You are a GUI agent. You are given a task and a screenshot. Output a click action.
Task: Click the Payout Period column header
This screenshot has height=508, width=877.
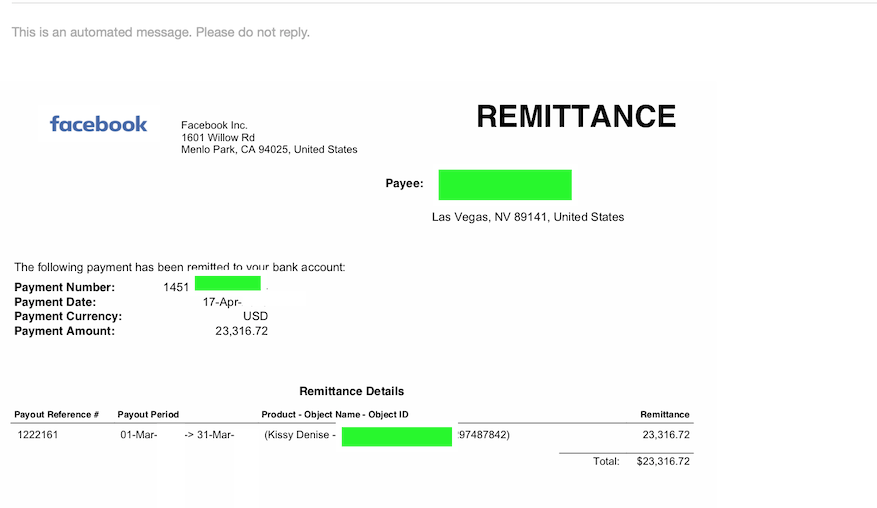click(x=148, y=415)
